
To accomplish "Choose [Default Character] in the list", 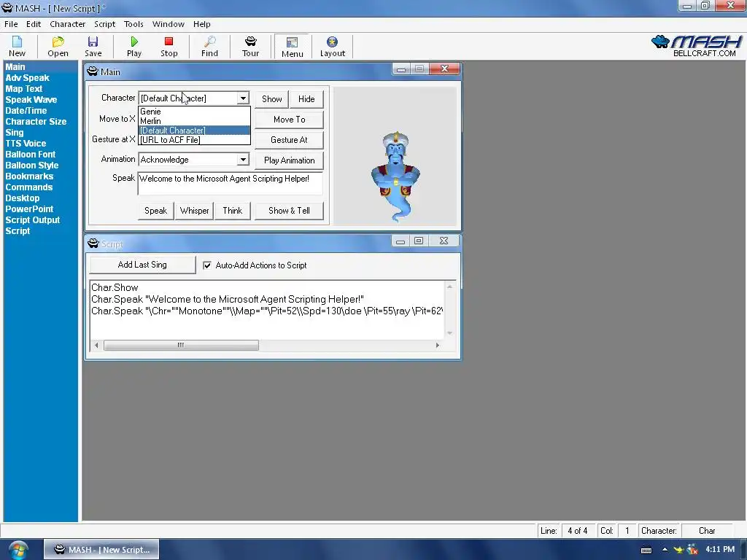I will [x=194, y=131].
